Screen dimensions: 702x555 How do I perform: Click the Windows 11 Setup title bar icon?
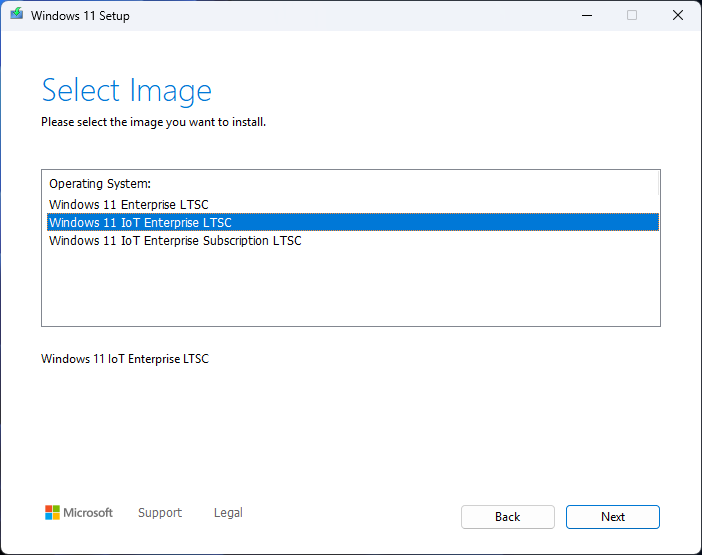pyautogui.click(x=16, y=15)
